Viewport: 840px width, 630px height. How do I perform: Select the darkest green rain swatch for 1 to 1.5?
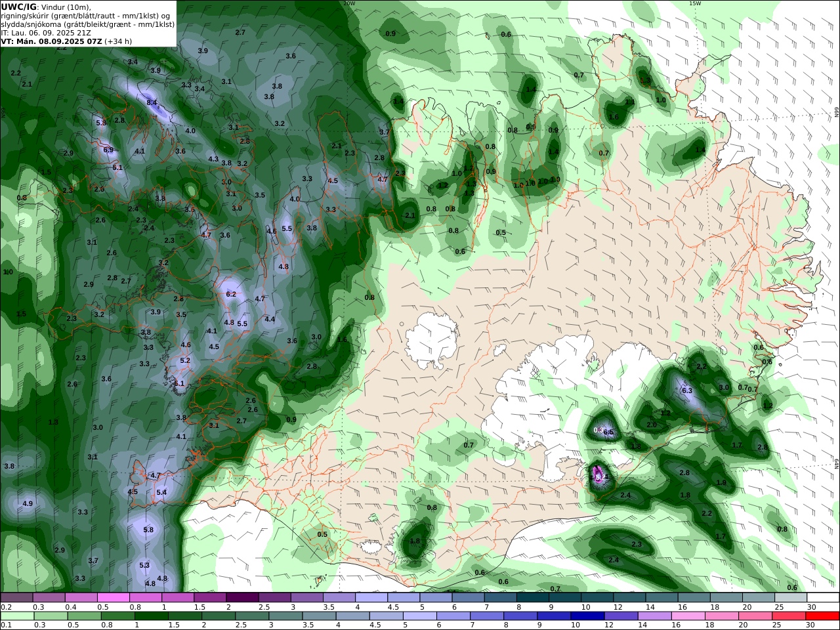pyautogui.click(x=151, y=616)
